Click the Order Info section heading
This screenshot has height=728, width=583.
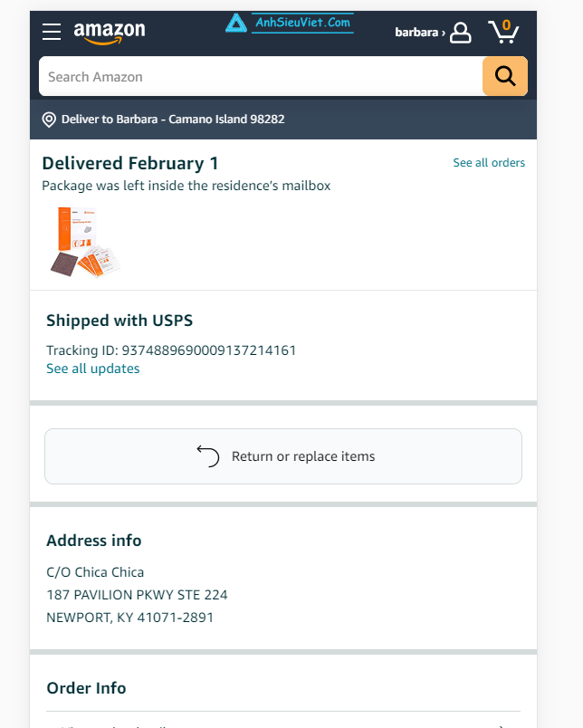pos(86,688)
